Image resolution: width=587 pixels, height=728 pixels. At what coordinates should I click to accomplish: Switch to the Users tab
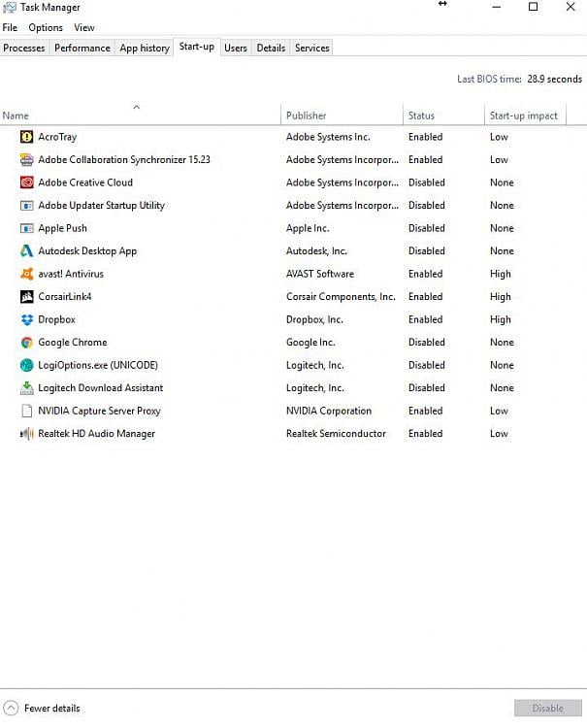[236, 48]
